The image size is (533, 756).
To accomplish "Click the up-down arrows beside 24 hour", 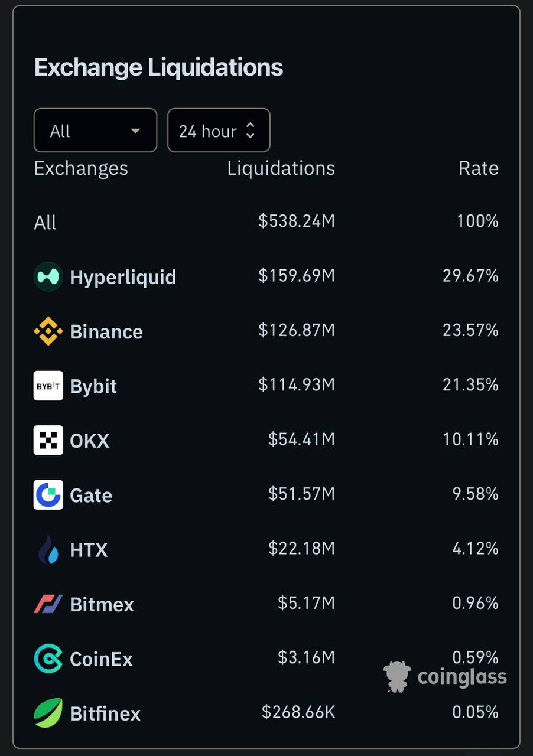I will pos(251,131).
